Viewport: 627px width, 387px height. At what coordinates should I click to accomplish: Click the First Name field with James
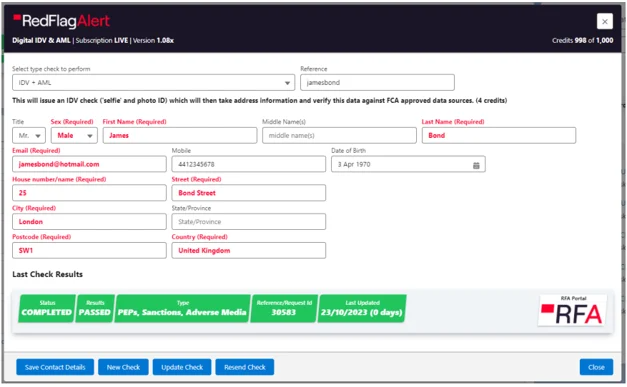pyautogui.click(x=180, y=136)
